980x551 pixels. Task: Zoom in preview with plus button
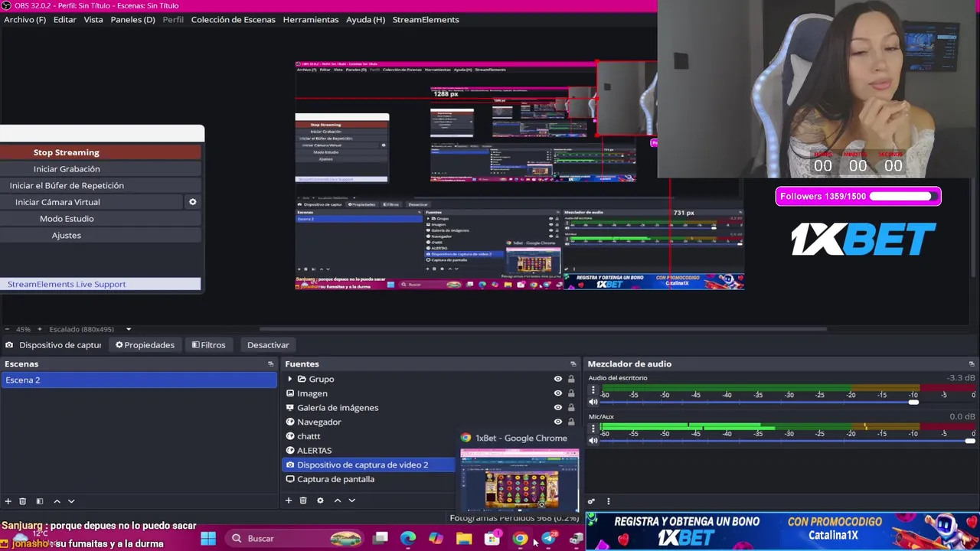(40, 329)
